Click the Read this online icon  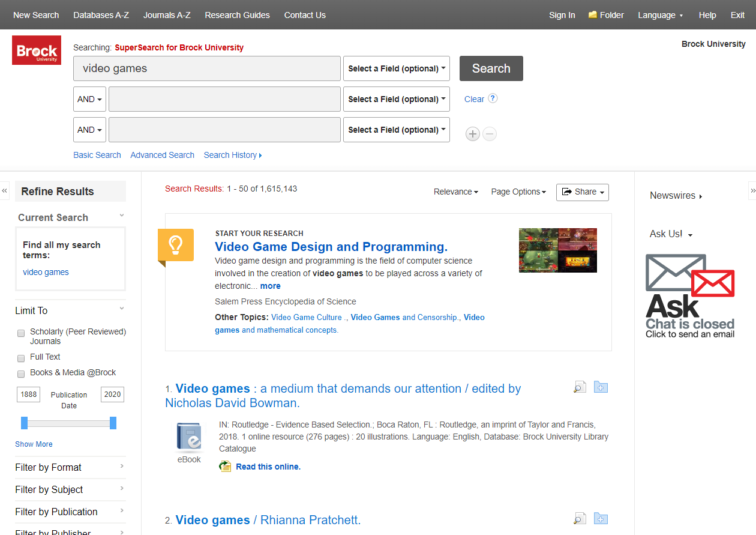(225, 467)
